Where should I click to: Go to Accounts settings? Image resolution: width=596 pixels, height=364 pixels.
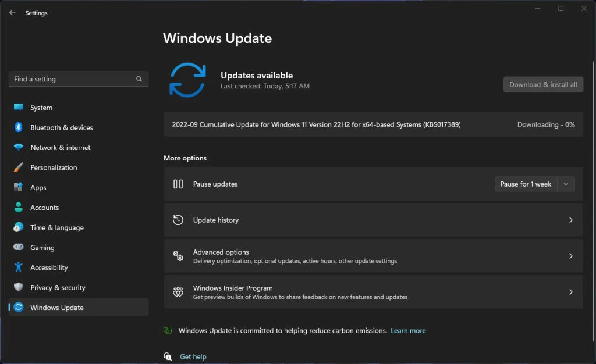tap(79, 207)
